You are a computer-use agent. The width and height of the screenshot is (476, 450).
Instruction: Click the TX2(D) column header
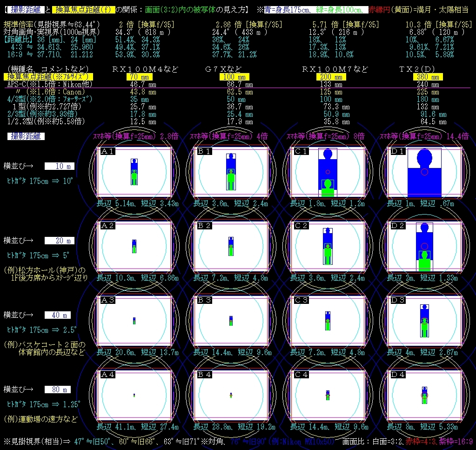[416, 69]
